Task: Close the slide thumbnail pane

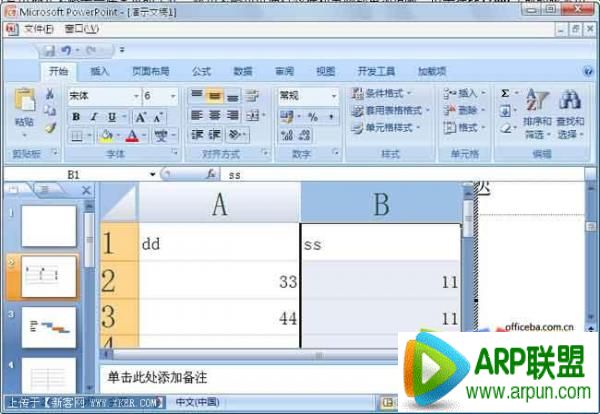Action: coord(86,190)
